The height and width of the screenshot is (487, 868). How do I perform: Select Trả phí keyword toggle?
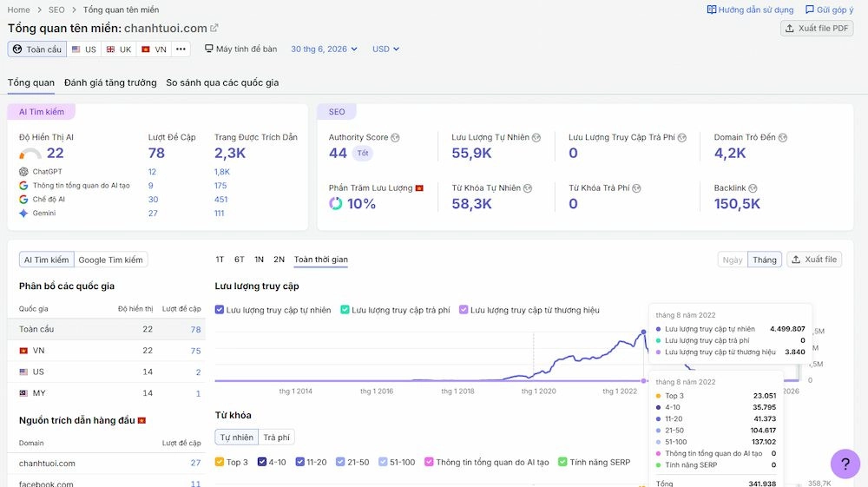tap(276, 438)
